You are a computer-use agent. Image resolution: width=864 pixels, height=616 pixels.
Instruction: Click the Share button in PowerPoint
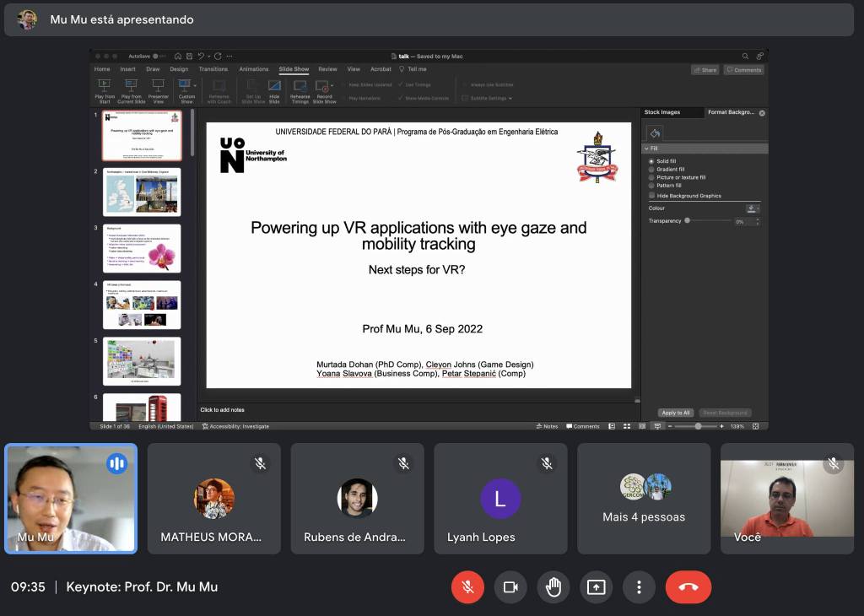click(x=705, y=70)
